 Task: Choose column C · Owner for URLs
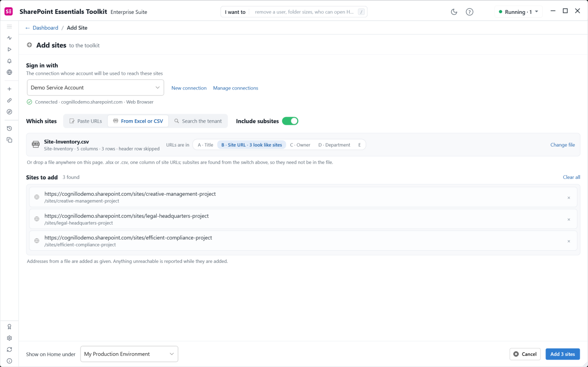tap(300, 145)
